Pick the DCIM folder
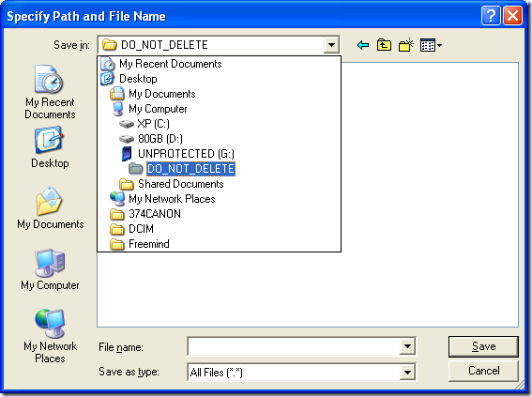The image size is (532, 397). 219,229
